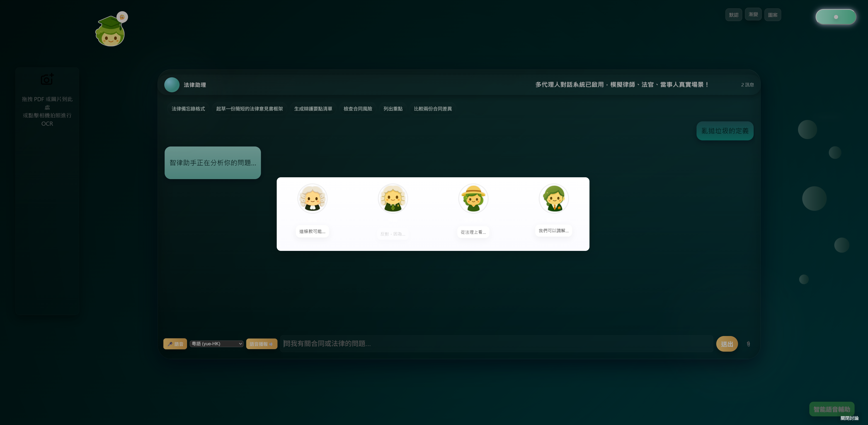
Task: Click the camera OCR icon in sidebar
Action: click(47, 79)
